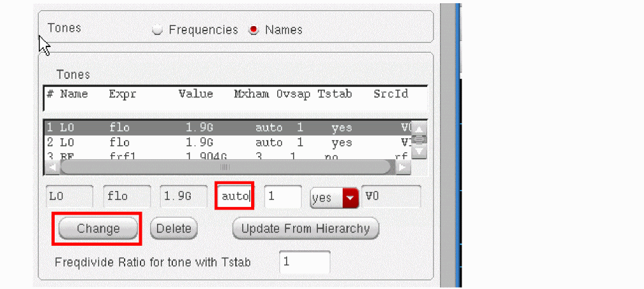644x289 pixels.
Task: Select the Frequencies radio button
Action: tap(158, 30)
